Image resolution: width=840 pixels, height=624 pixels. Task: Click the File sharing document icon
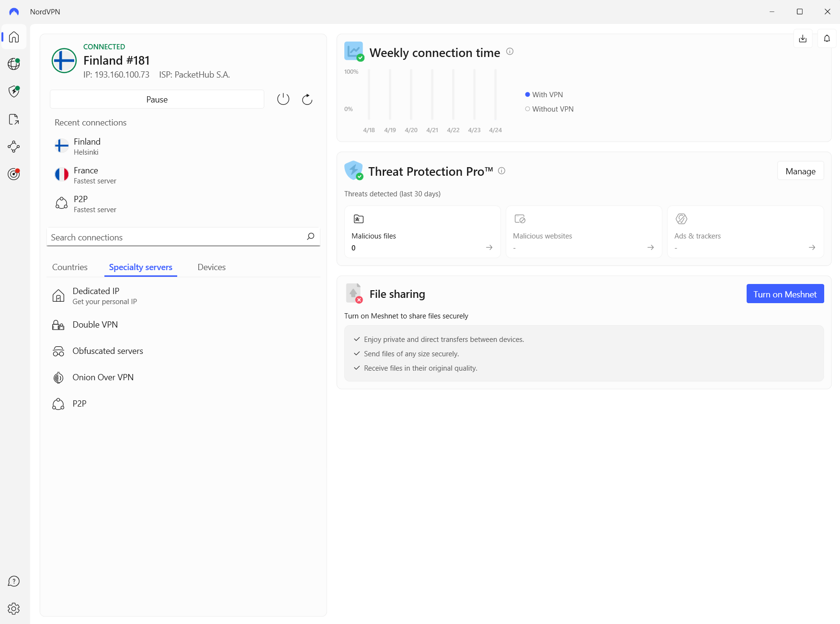pos(354,293)
